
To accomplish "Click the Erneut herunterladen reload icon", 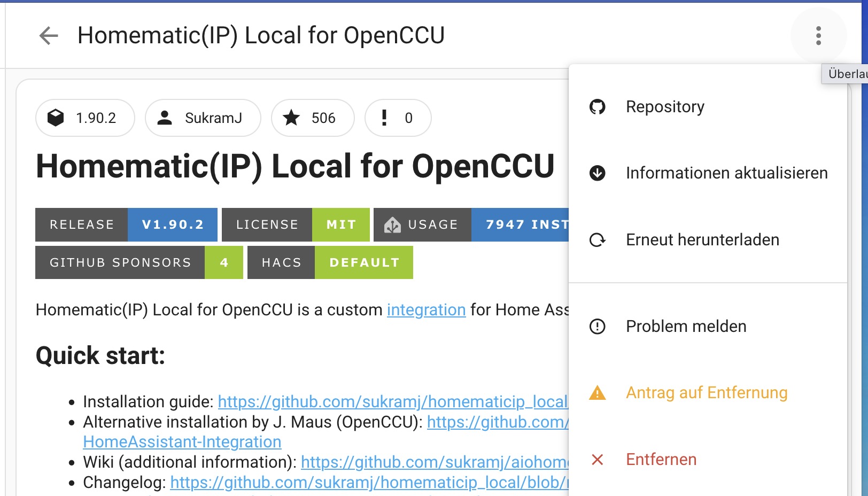I will tap(597, 240).
